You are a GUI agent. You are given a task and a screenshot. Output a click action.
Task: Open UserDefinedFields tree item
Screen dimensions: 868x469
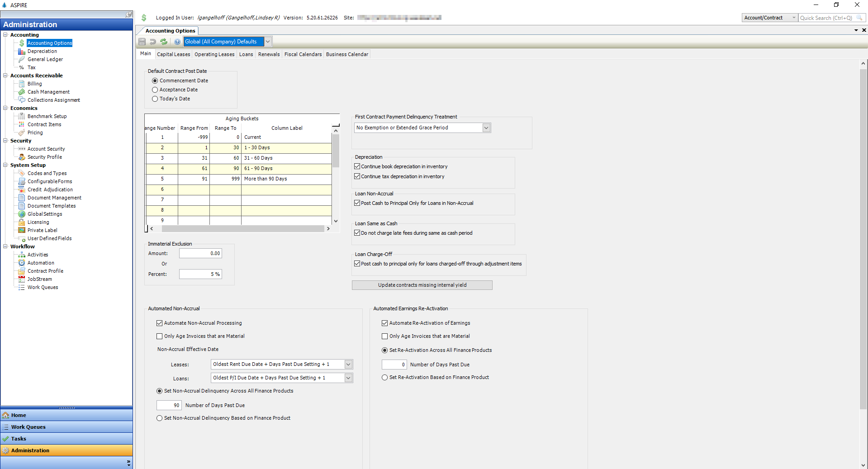[49, 238]
